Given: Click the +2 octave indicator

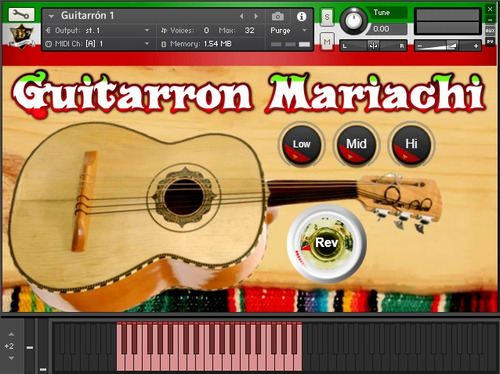Looking at the screenshot, I should coord(9,346).
